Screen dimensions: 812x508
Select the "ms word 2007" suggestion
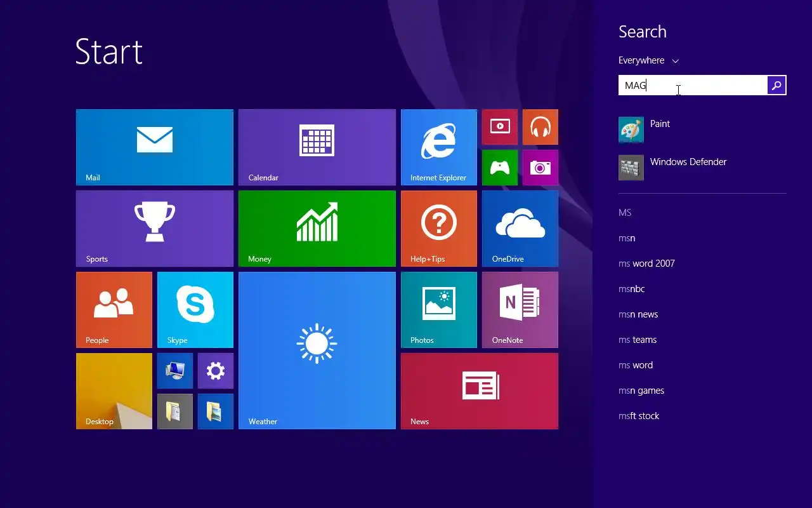pyautogui.click(x=646, y=264)
